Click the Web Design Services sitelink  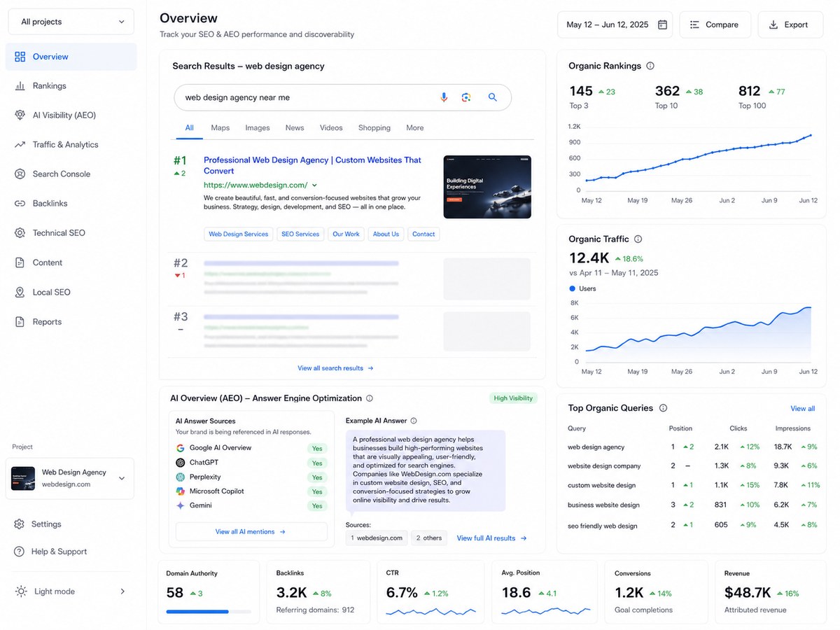coord(239,234)
